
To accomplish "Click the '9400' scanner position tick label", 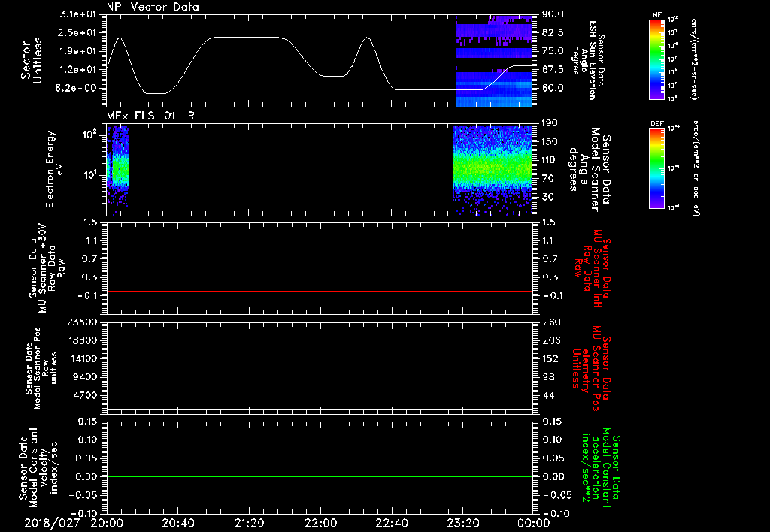I will click(86, 377).
